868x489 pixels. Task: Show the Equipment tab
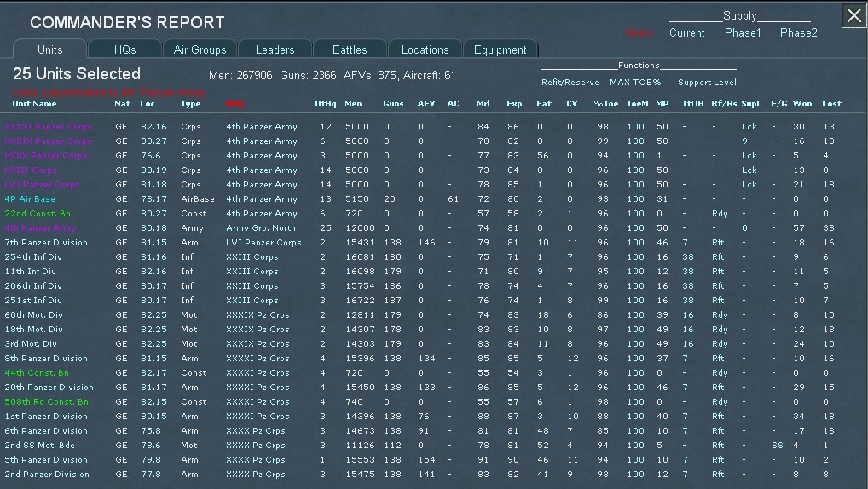[500, 49]
